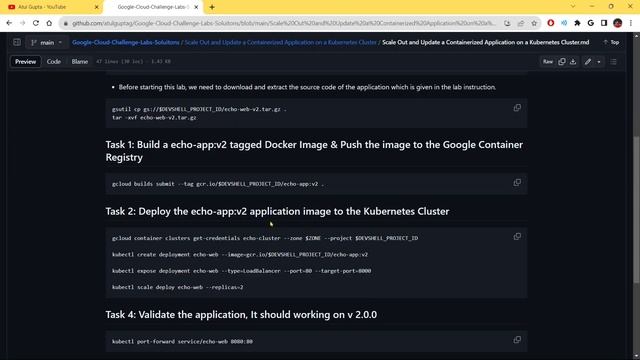Open Extensions puzzle icon

point(577,23)
